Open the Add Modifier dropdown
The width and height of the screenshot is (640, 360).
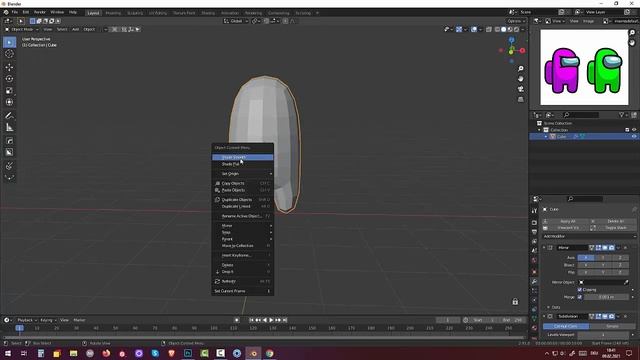[x=589, y=236]
